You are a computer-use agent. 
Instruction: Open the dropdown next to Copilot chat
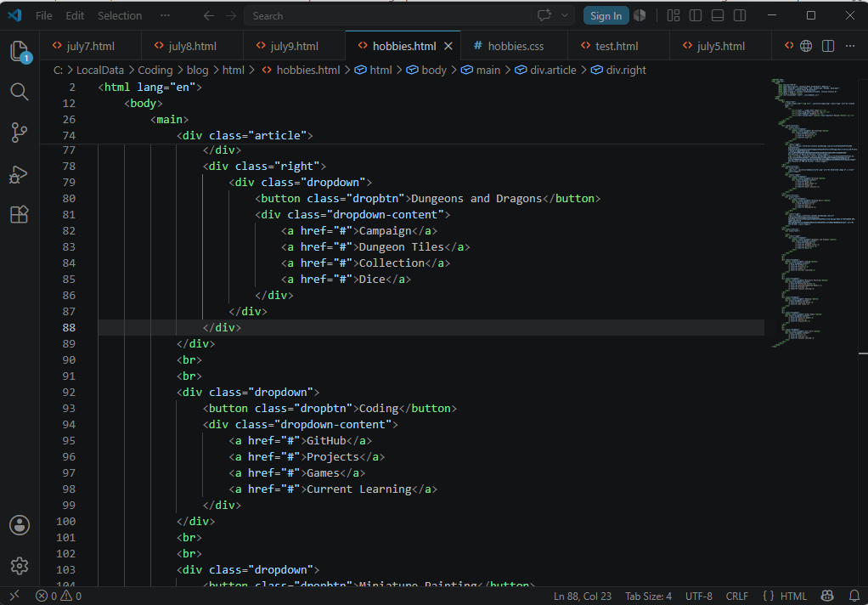pos(565,15)
